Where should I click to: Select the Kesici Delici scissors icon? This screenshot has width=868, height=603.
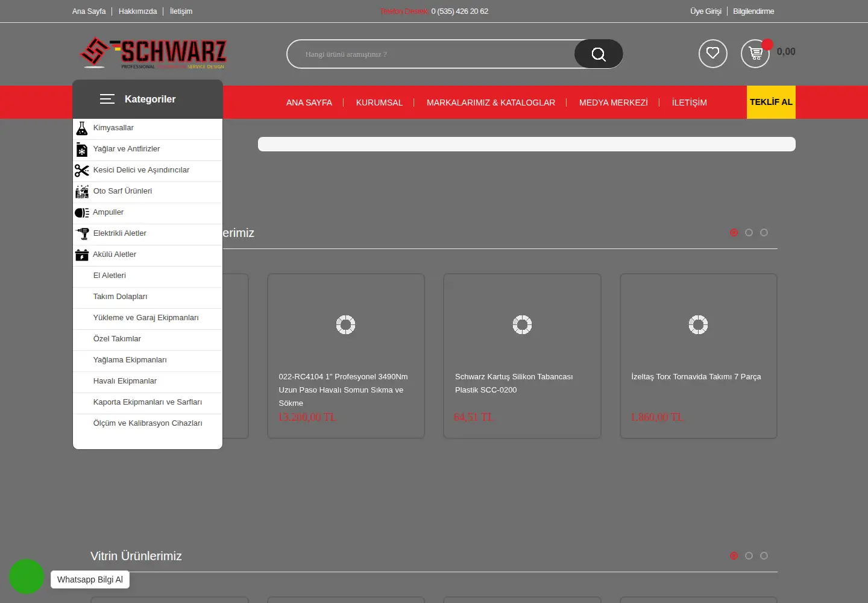[x=82, y=171]
